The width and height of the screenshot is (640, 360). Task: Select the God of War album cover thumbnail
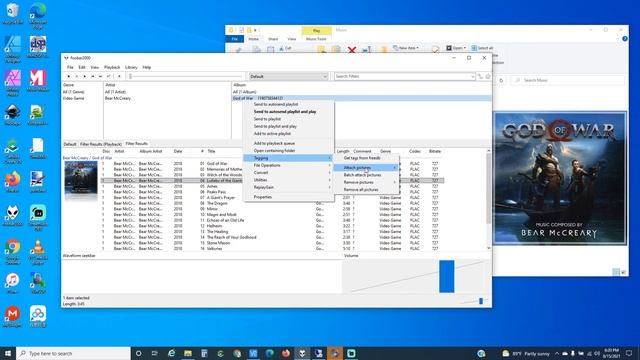[x=560, y=178]
